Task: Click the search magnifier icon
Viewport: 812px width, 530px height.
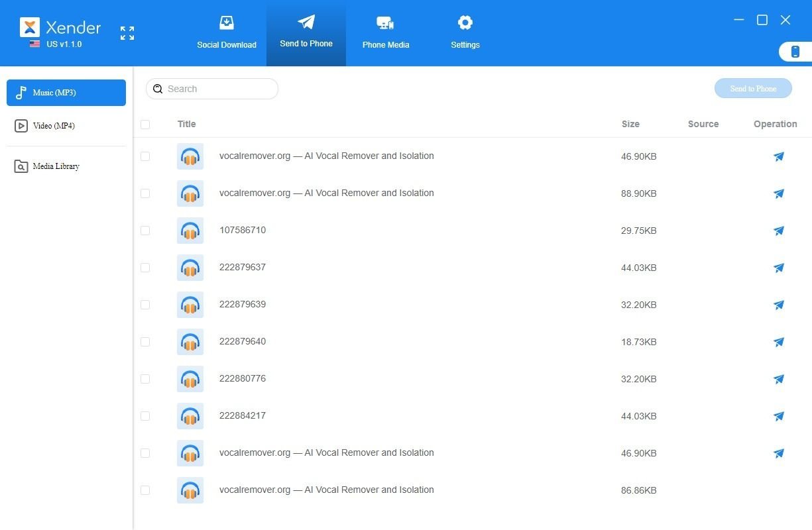Action: coord(158,89)
